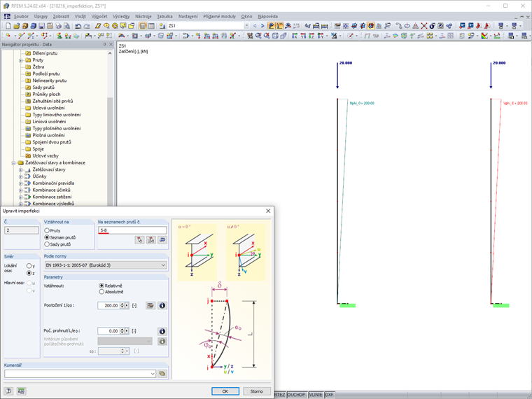Viewport: 532px width, 399px height.
Task: Open the Nápověda menu
Action: 267,16
